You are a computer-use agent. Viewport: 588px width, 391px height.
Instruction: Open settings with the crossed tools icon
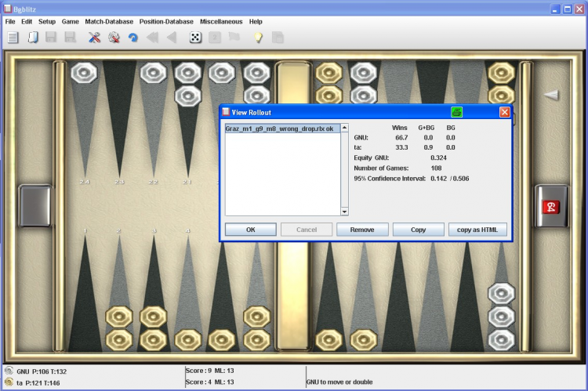(94, 37)
